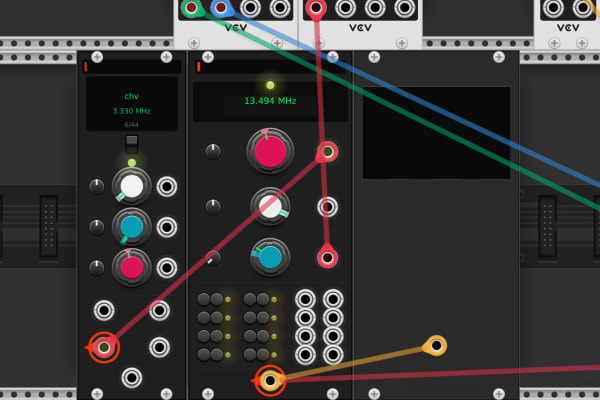Image resolution: width=600 pixels, height=400 pixels.
Task: Click the bottom center jack of chv module
Action: [x=132, y=378]
